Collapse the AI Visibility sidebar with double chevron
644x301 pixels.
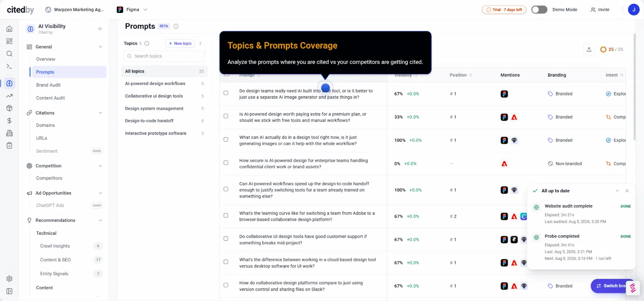[100, 29]
